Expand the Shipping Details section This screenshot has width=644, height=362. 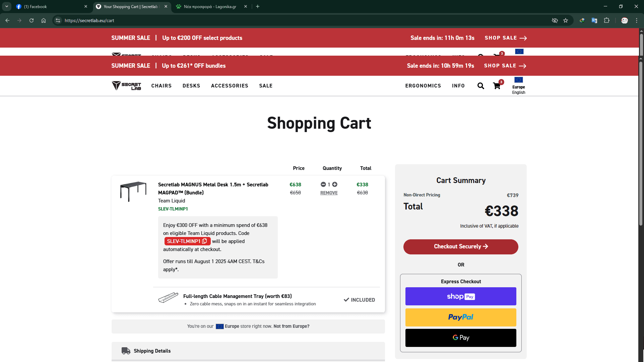pos(248,351)
